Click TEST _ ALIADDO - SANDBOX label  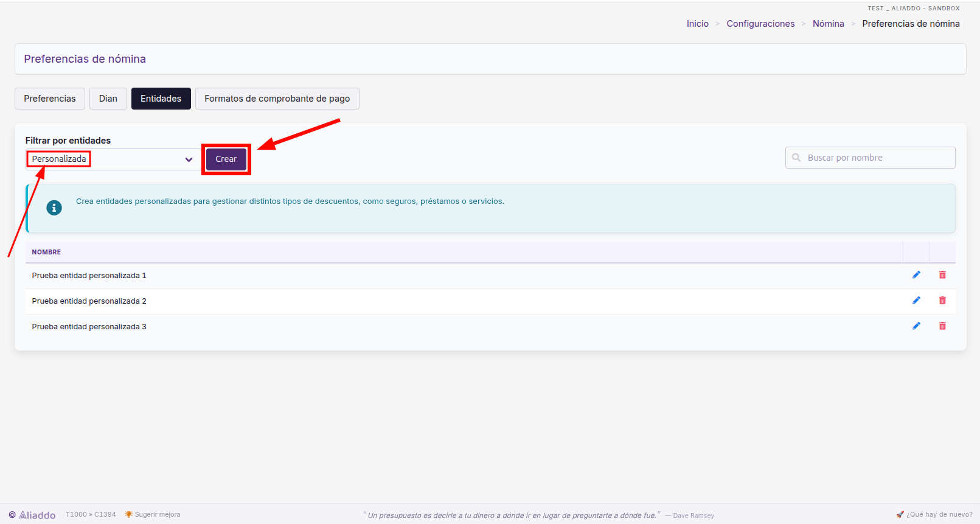click(914, 9)
